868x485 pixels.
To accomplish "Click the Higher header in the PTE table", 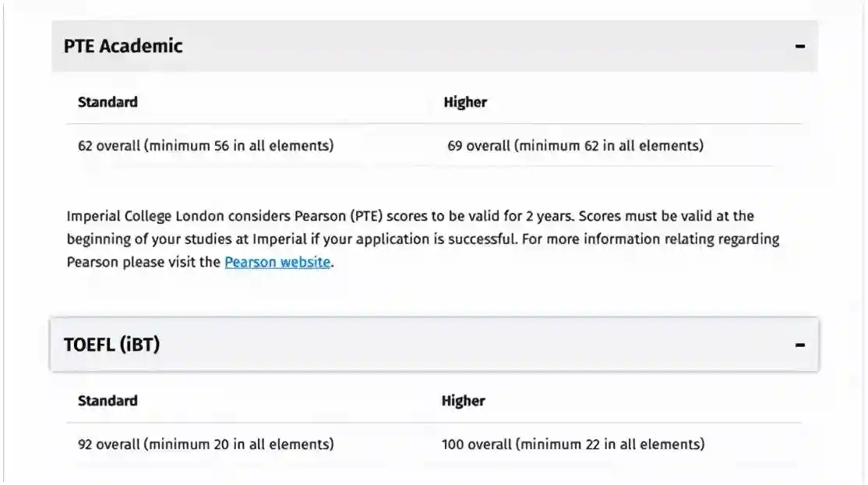I will tap(465, 102).
